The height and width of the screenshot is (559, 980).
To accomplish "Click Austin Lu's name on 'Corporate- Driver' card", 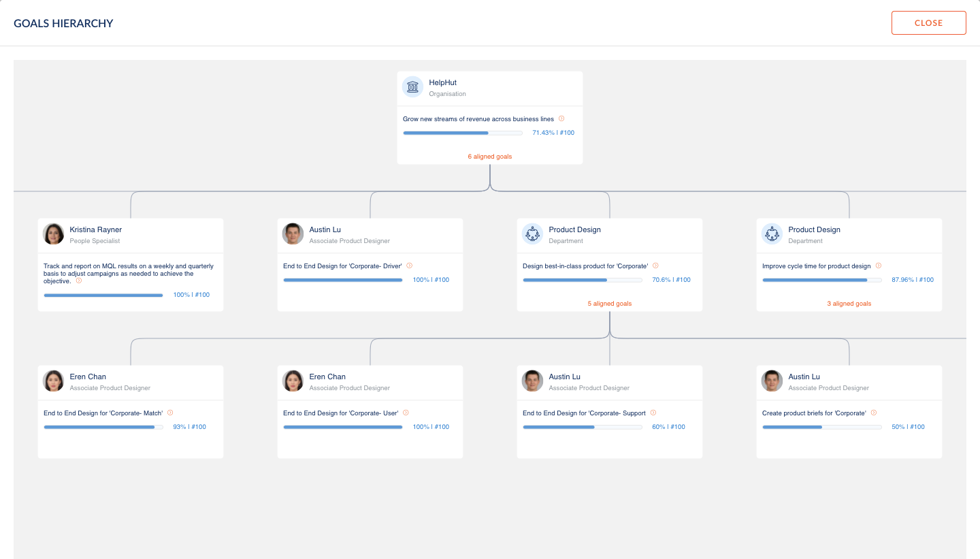I will click(325, 229).
